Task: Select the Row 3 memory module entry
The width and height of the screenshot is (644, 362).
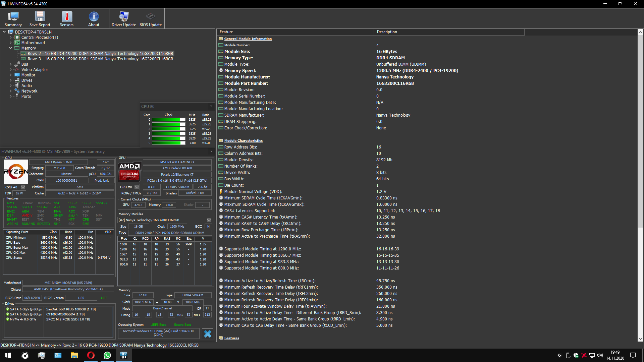Action: [100, 59]
